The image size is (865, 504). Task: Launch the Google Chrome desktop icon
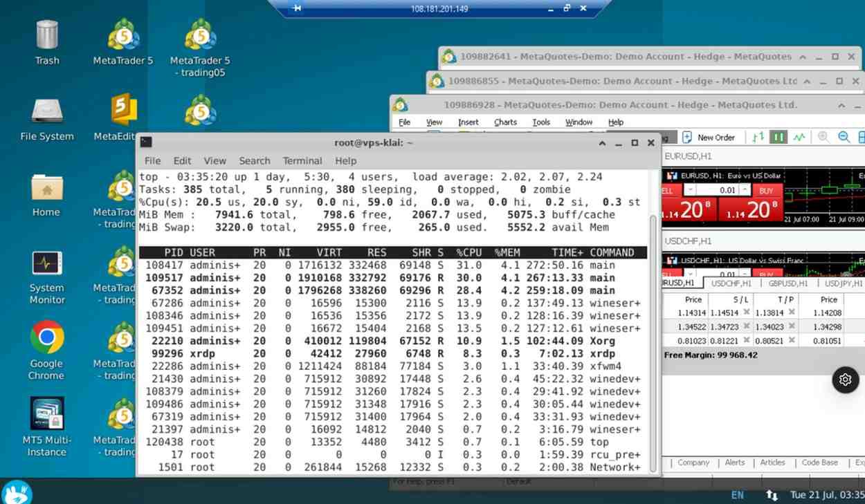pos(46,351)
